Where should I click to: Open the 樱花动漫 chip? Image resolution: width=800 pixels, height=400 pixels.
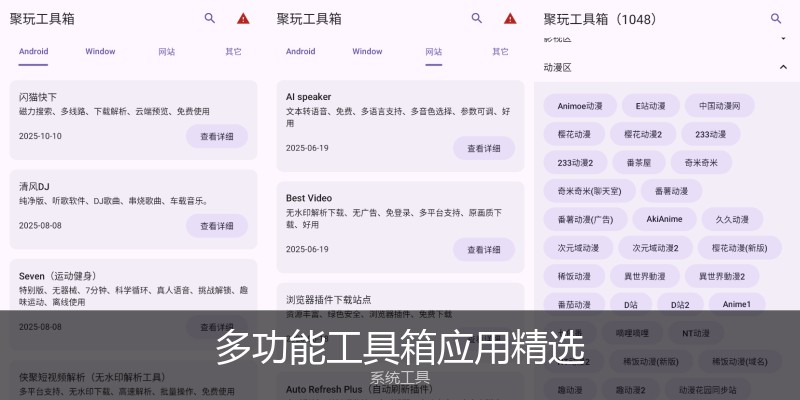[x=574, y=134]
